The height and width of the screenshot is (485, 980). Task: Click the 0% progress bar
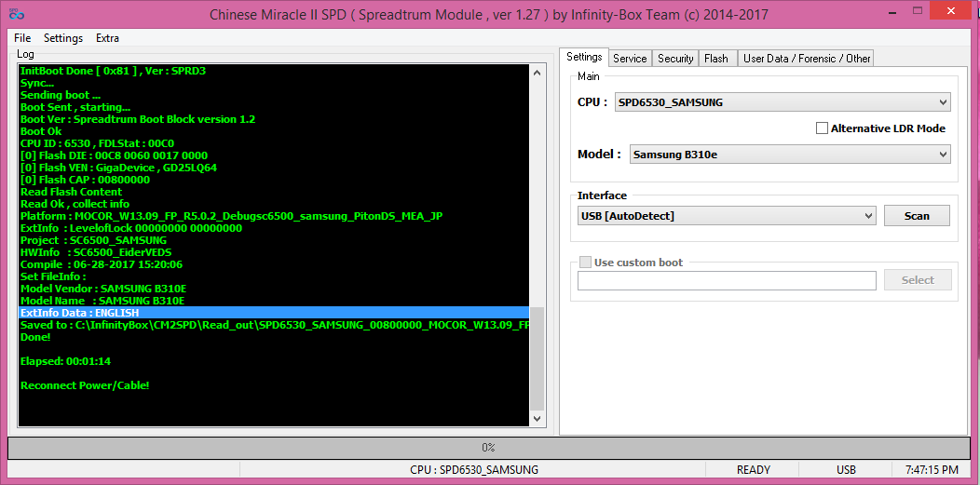pyautogui.click(x=489, y=448)
